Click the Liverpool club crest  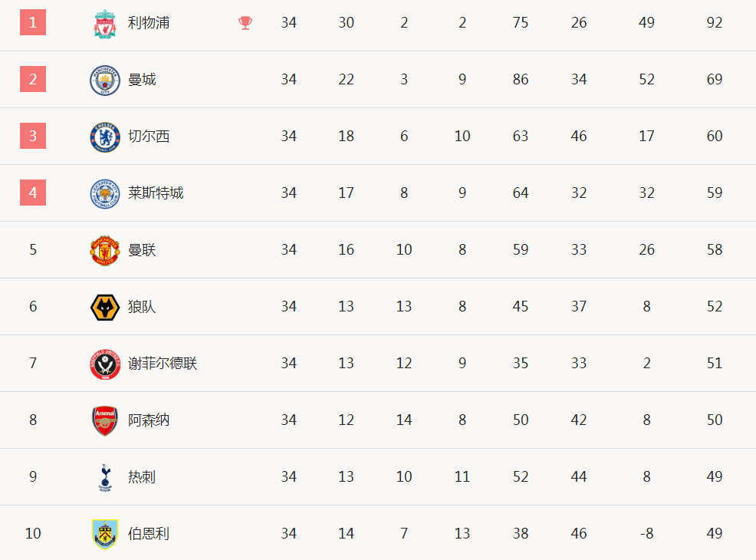[104, 23]
